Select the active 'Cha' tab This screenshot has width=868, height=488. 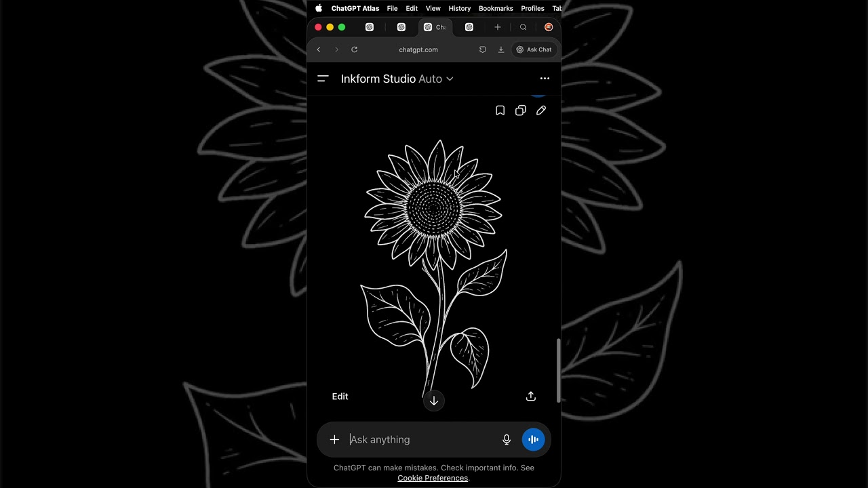435,27
